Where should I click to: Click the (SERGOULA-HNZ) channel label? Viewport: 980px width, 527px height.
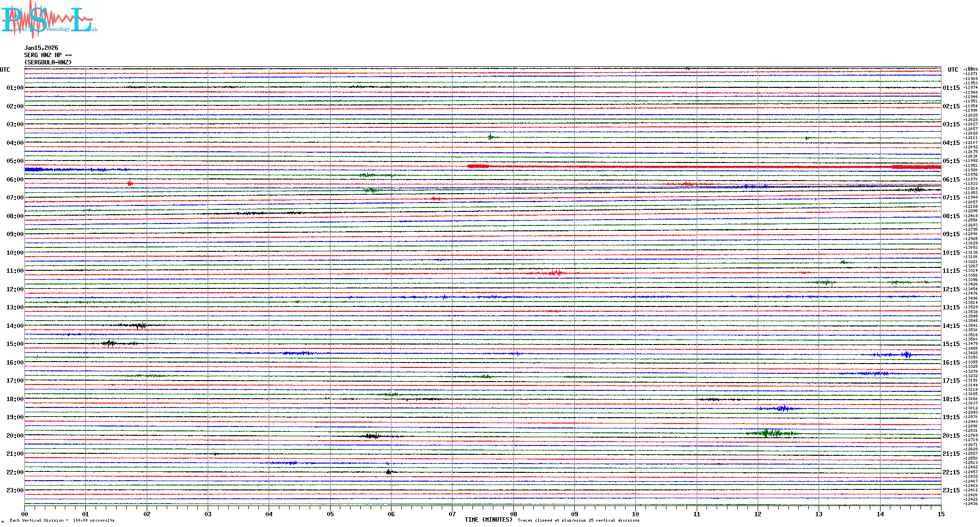(48, 62)
